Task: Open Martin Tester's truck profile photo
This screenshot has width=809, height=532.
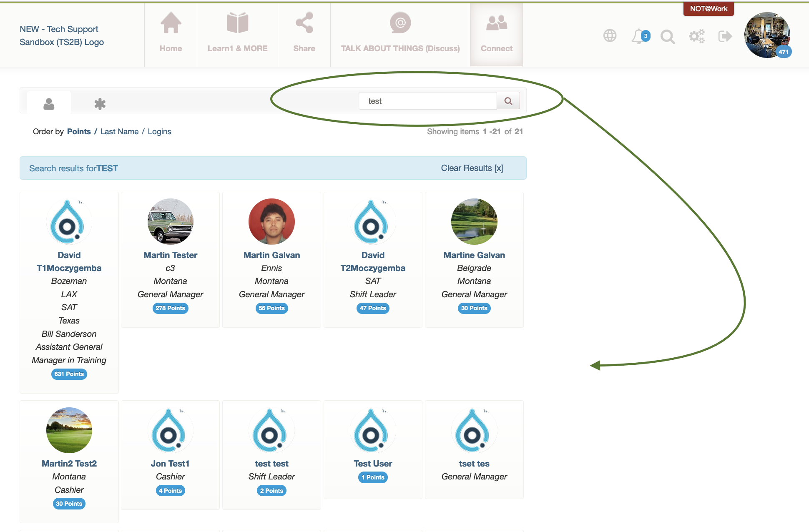Action: (170, 221)
